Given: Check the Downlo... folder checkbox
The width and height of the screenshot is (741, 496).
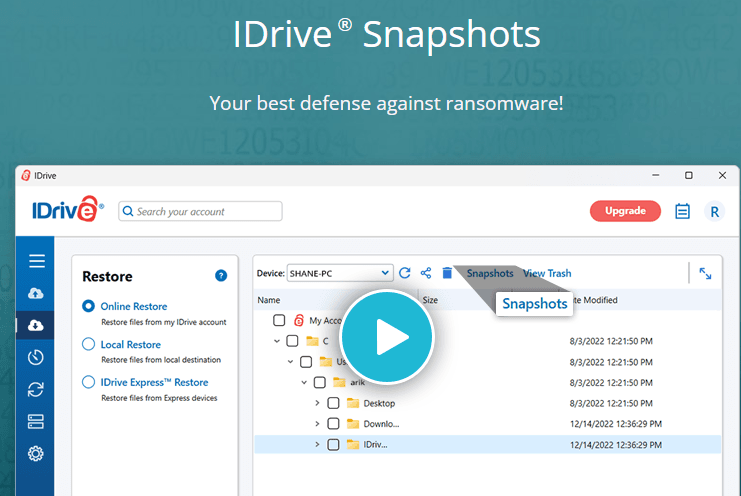Looking at the screenshot, I should pyautogui.click(x=333, y=424).
